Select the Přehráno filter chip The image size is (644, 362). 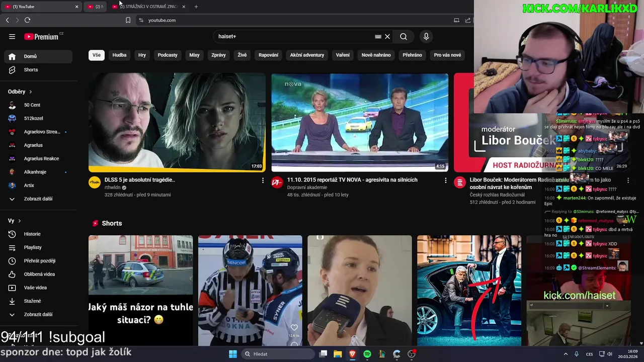(412, 55)
